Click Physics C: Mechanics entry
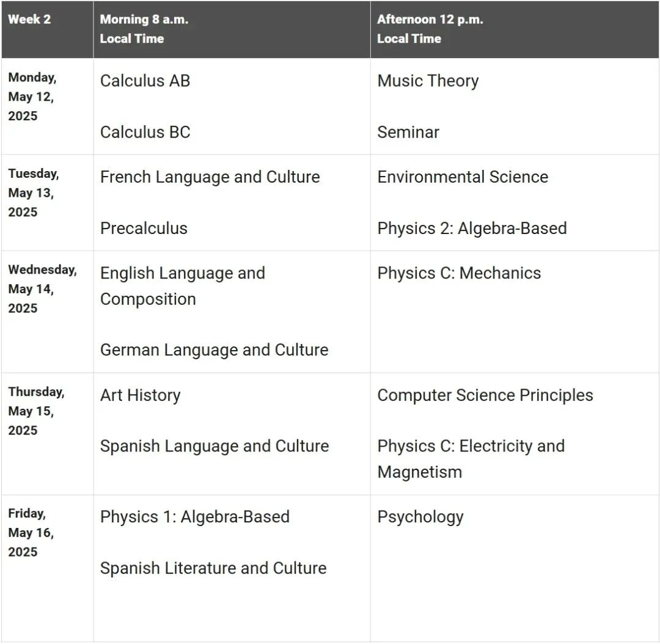The image size is (660, 644). coord(459,273)
